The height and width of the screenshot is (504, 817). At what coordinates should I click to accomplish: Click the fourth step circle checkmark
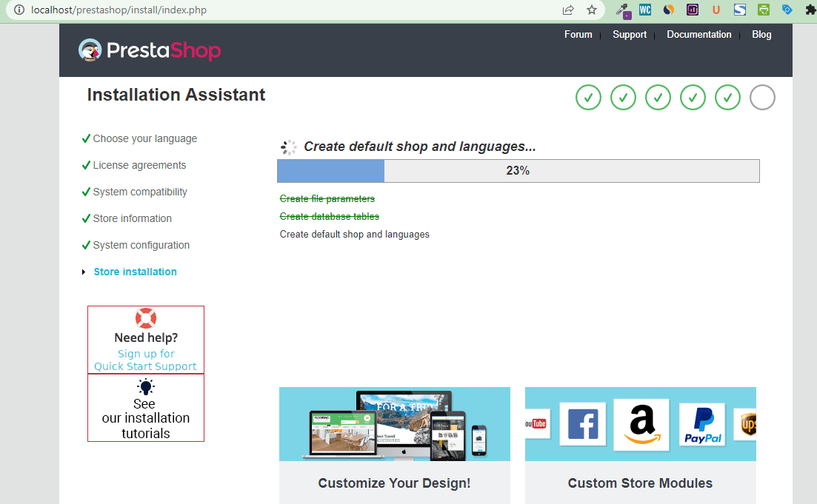[x=693, y=98]
